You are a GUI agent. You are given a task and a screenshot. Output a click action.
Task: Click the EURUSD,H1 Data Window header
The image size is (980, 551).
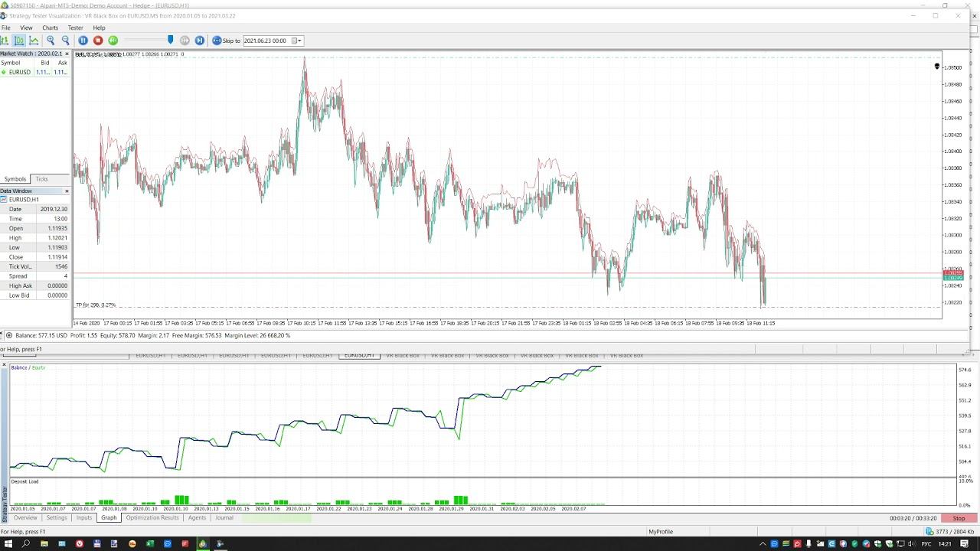tap(34, 199)
